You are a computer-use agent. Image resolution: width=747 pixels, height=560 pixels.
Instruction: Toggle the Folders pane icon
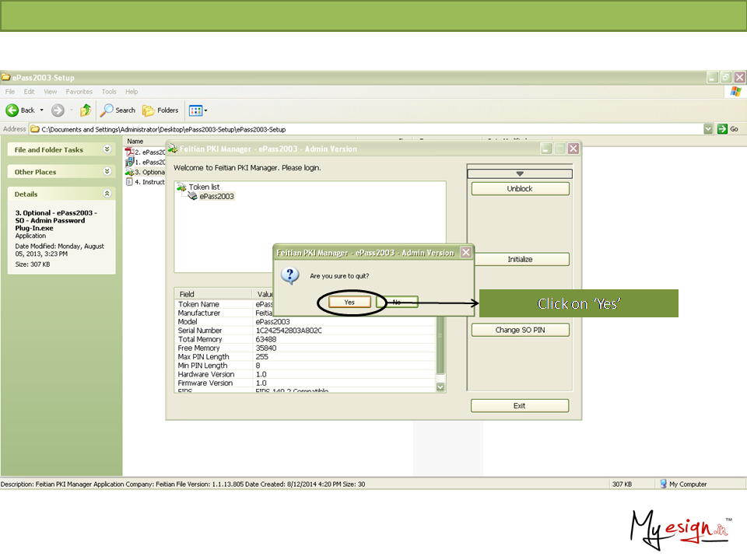pos(149,110)
